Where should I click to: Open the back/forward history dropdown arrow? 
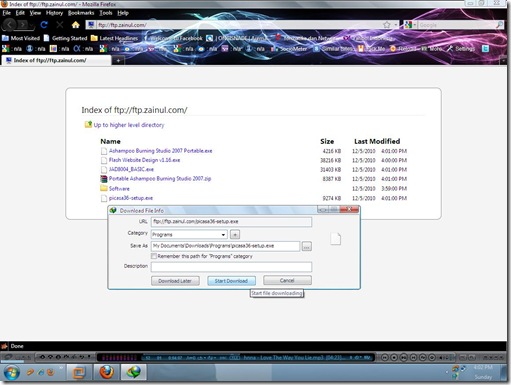point(32,25)
